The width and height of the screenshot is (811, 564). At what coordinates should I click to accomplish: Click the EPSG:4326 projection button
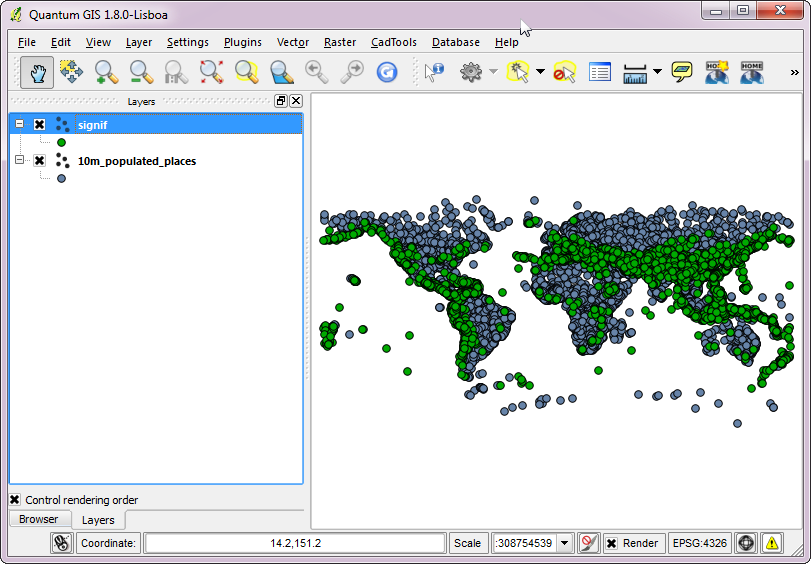(699, 543)
